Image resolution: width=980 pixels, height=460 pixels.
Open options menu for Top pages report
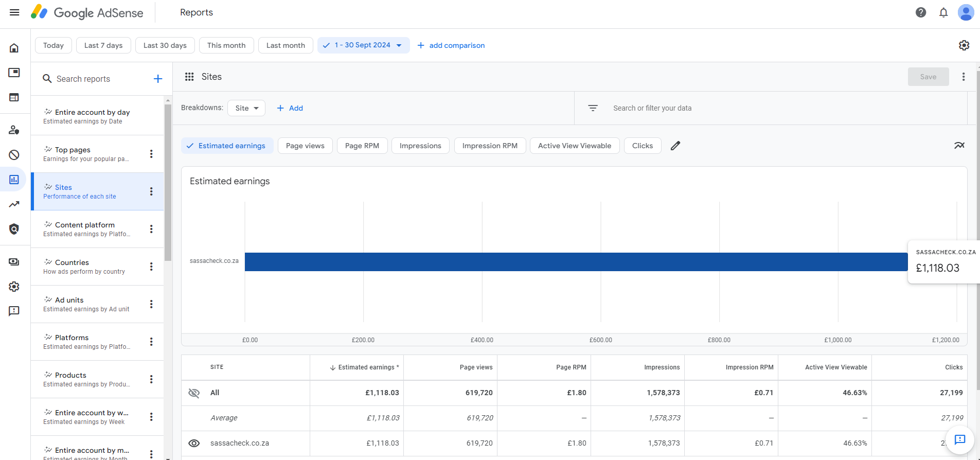pos(151,154)
